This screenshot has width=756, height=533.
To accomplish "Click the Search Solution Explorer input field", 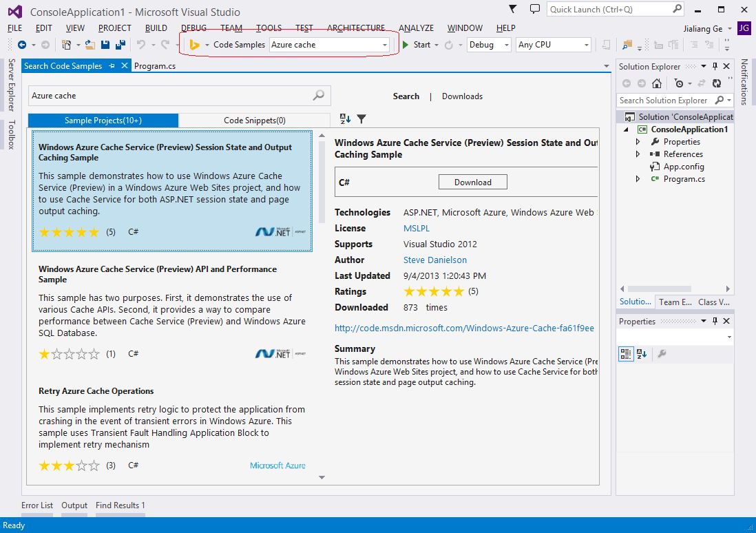I will [664, 101].
